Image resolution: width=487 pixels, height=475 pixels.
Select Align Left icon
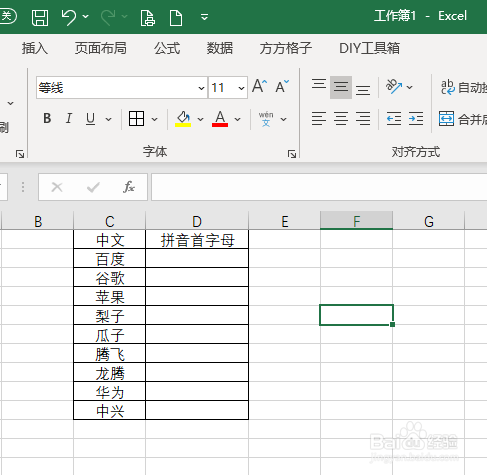(x=319, y=118)
